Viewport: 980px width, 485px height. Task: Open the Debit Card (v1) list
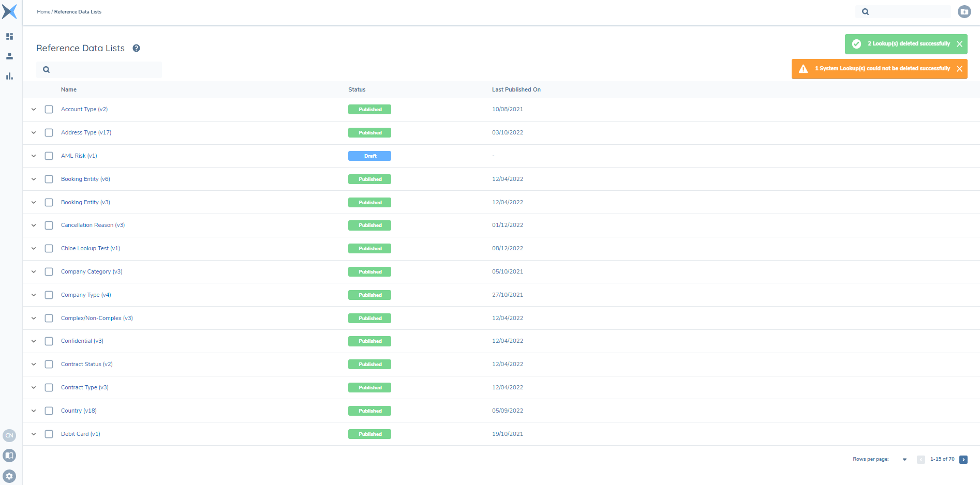[x=80, y=434]
